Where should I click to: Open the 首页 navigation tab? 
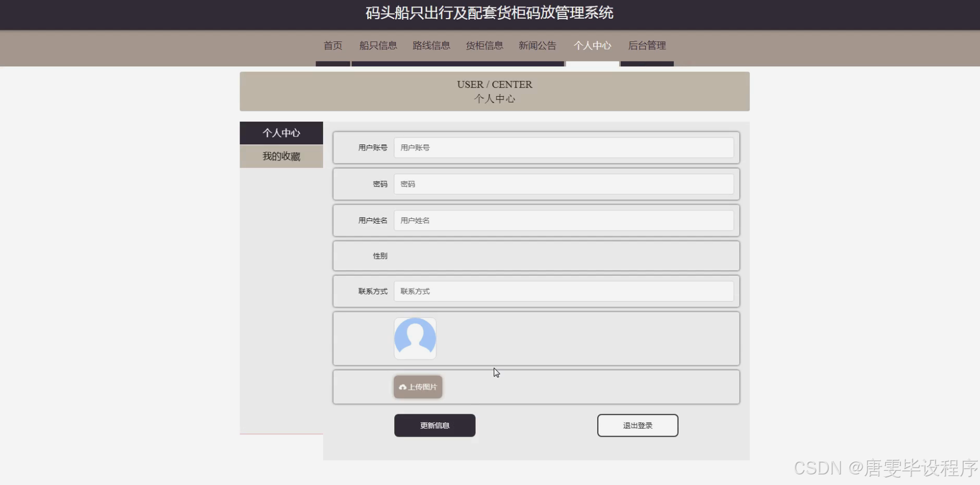pyautogui.click(x=333, y=46)
